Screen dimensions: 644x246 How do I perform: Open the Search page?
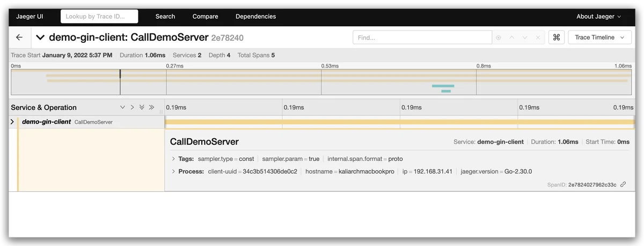165,17
